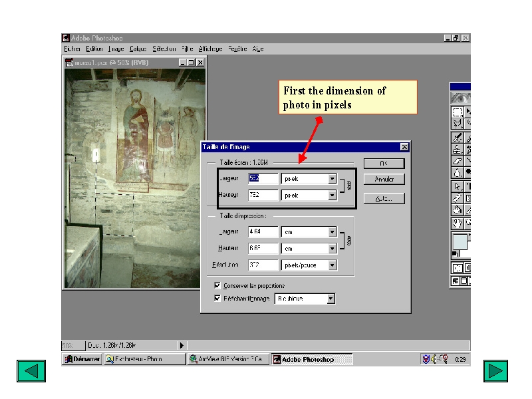Switch to Explorateur taskbar window
The image size is (532, 399).
145,359
